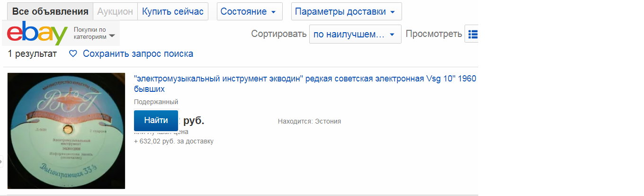Click the 1 результат count text
Image resolution: width=644 pixels, height=196 pixels.
[32, 54]
